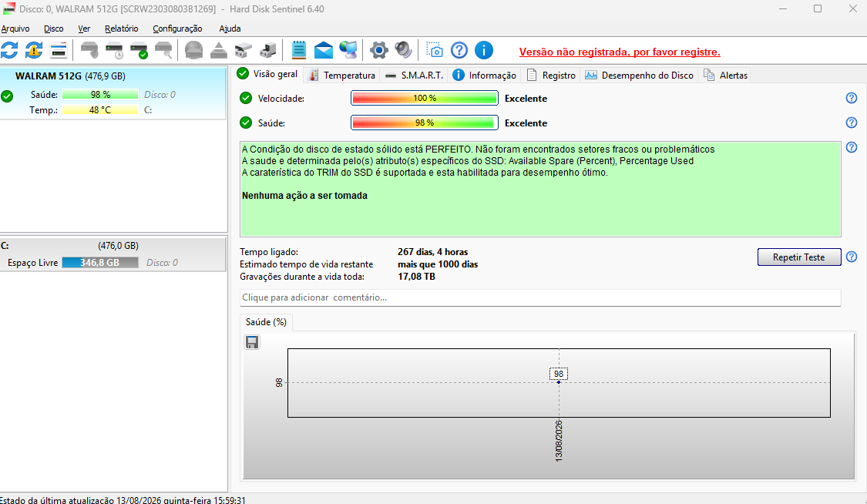Click the 'Versão não registrada' registration link
867x504 pixels.
pos(620,52)
